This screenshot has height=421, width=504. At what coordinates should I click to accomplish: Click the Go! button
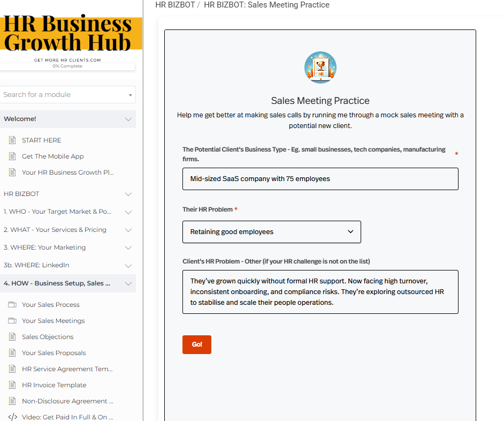[x=197, y=344]
